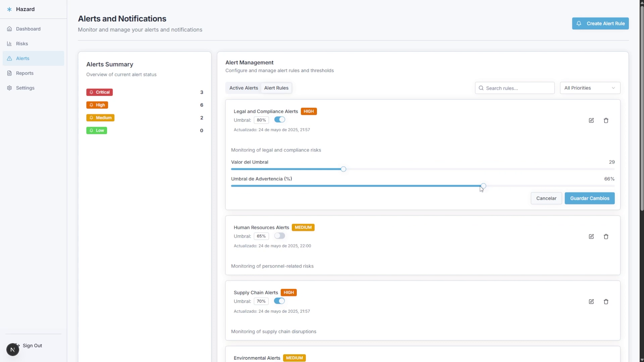
Task: Click the Hazard asterisk logo
Action: (x=9, y=9)
